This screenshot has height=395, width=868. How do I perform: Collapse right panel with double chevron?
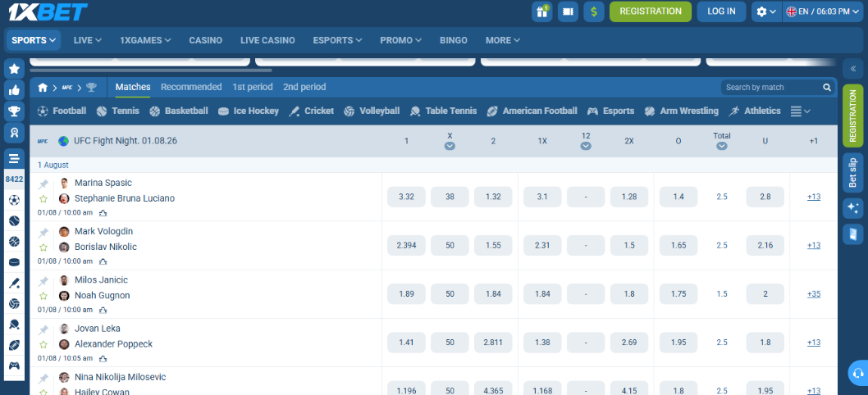pos(852,69)
